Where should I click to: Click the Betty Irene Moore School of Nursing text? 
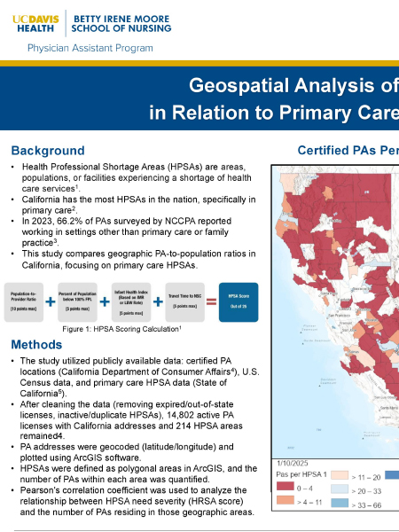(121, 23)
